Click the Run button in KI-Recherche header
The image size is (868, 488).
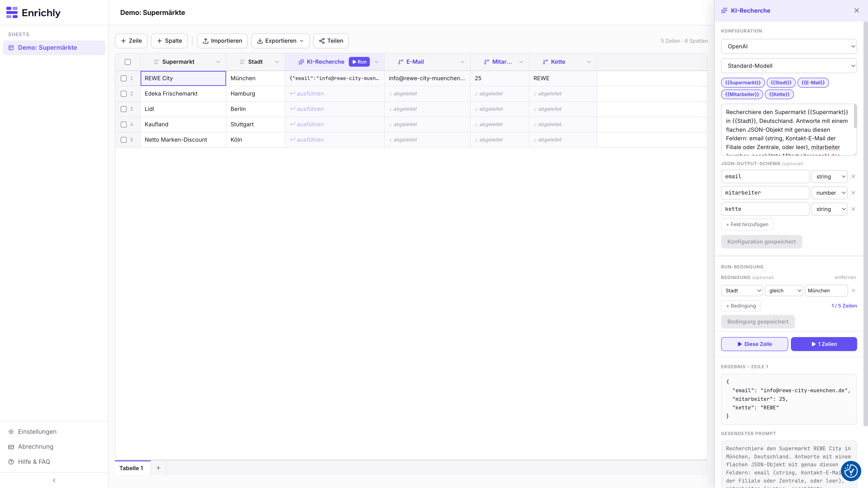[359, 62]
